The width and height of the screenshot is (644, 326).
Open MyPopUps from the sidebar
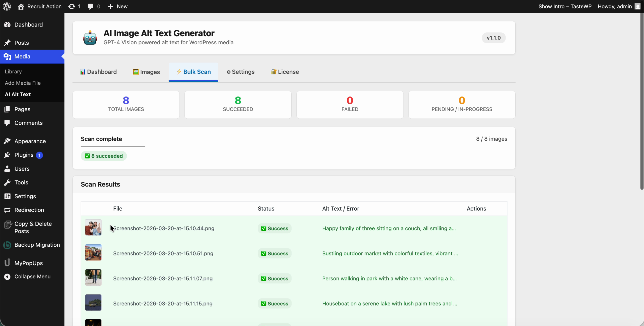[28, 263]
